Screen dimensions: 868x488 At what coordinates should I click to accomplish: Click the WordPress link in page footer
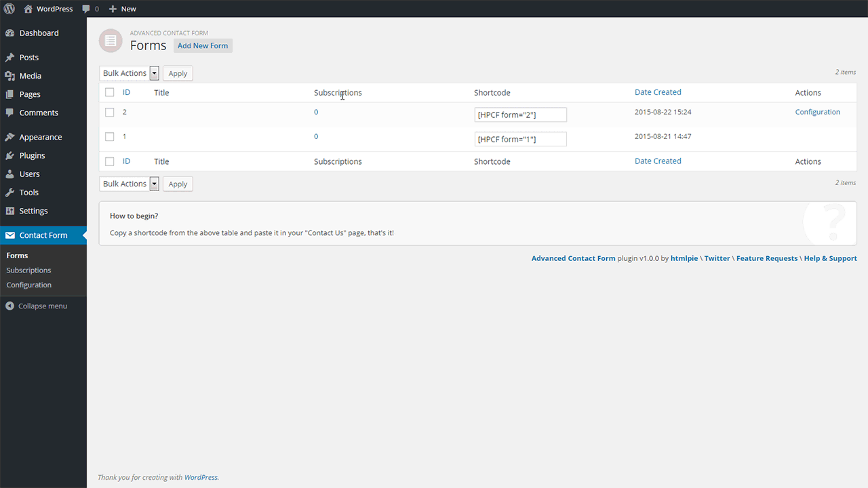coord(201,477)
